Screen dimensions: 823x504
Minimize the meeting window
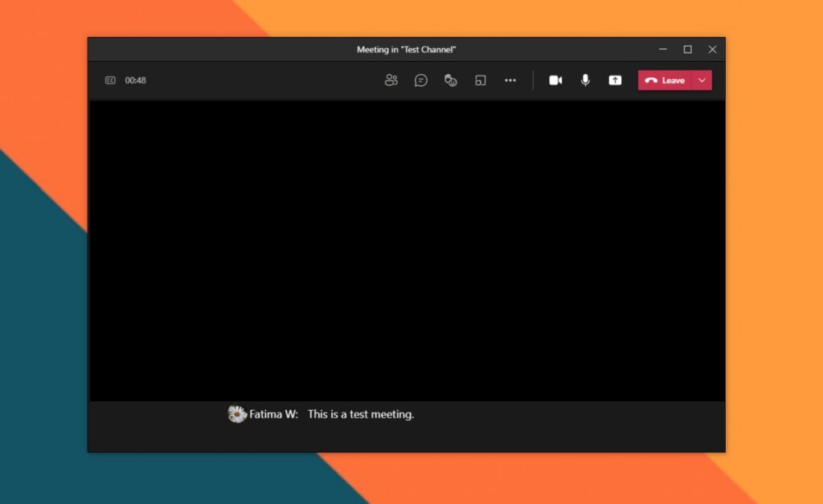[662, 49]
